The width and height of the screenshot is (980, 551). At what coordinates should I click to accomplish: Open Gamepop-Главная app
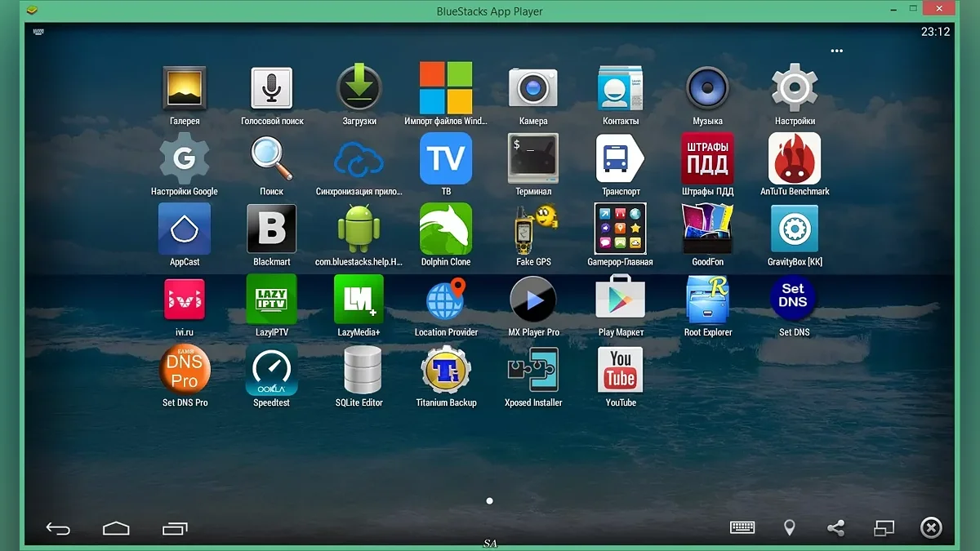pos(621,229)
